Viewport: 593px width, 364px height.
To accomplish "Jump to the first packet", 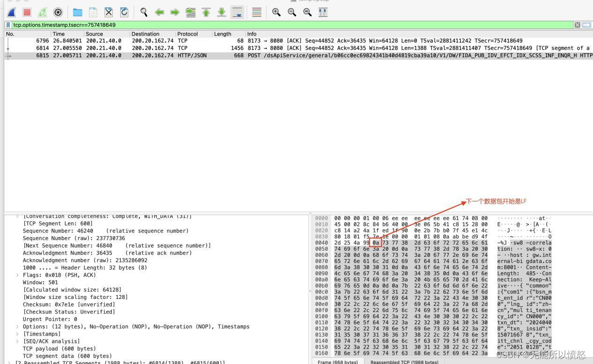I will pyautogui.click(x=206, y=13).
